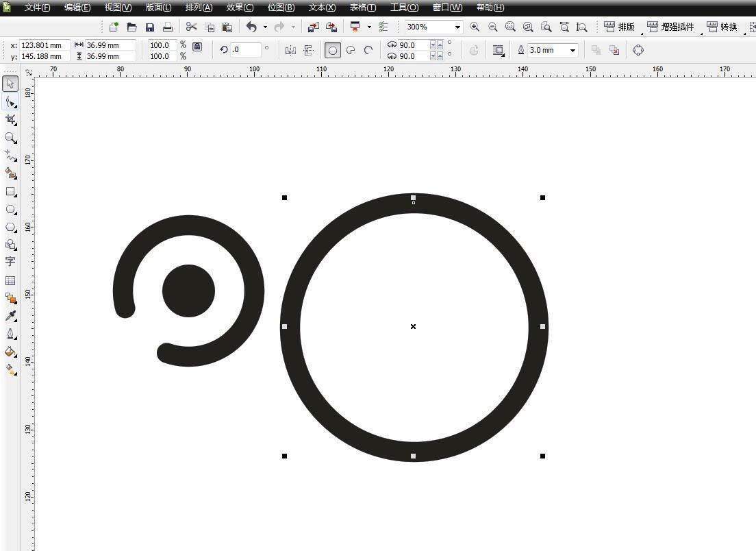The height and width of the screenshot is (551, 756).
Task: Select the Fill bucket tool
Action: tap(10, 352)
